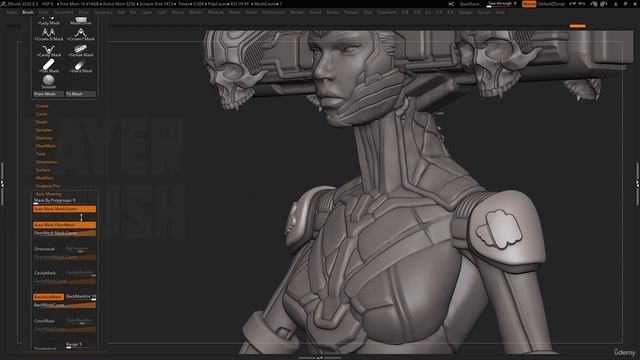
Task: Collapse the Auto Masking section
Action: coord(49,194)
